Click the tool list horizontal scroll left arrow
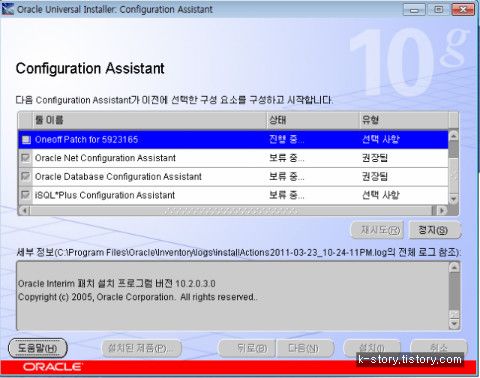The image size is (480, 378). pos(24,211)
